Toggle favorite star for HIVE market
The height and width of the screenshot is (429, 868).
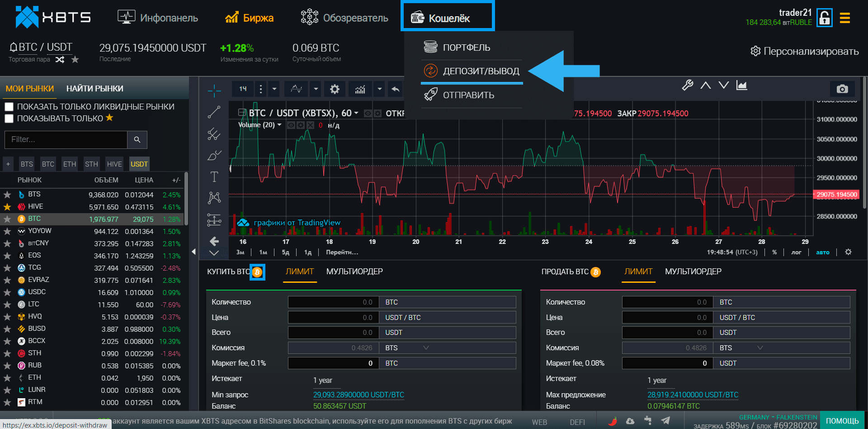(x=7, y=207)
